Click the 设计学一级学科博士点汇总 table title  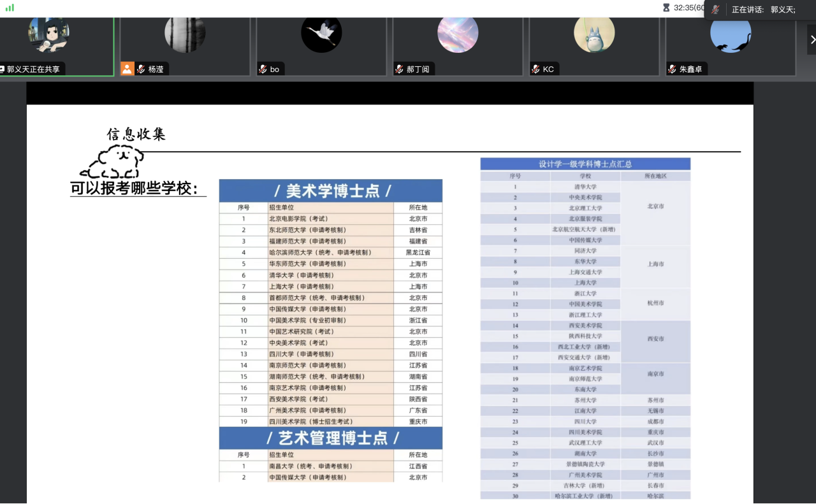(585, 164)
